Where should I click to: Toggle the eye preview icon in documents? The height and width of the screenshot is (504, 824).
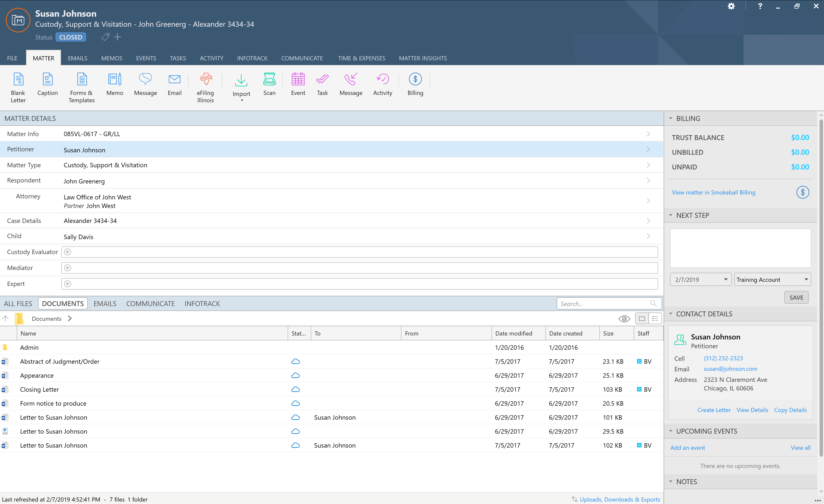(624, 319)
